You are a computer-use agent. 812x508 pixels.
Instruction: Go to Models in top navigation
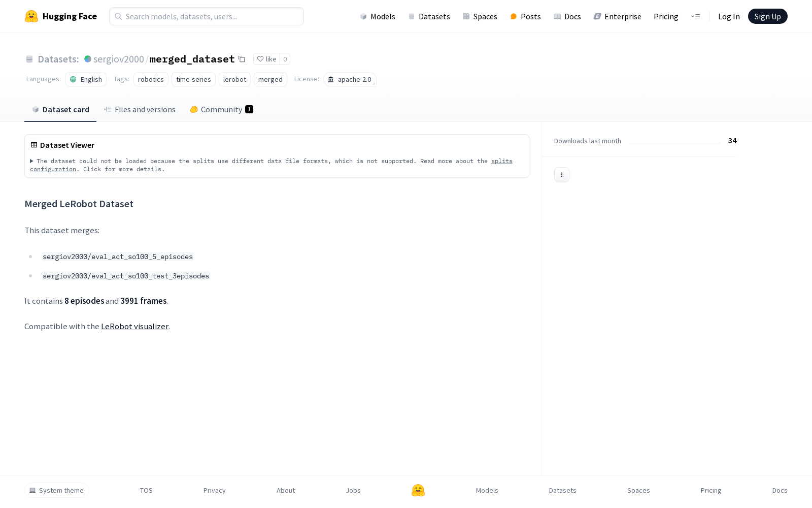378,16
